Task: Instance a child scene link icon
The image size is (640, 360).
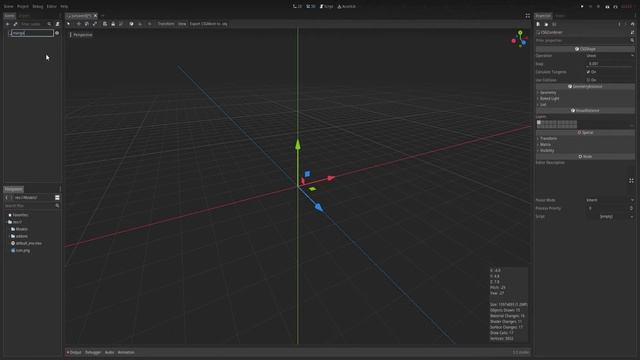Action: [16, 24]
